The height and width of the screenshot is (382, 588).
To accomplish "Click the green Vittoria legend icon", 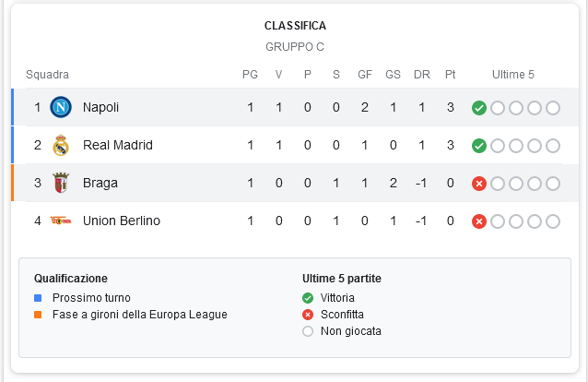I will 308,298.
